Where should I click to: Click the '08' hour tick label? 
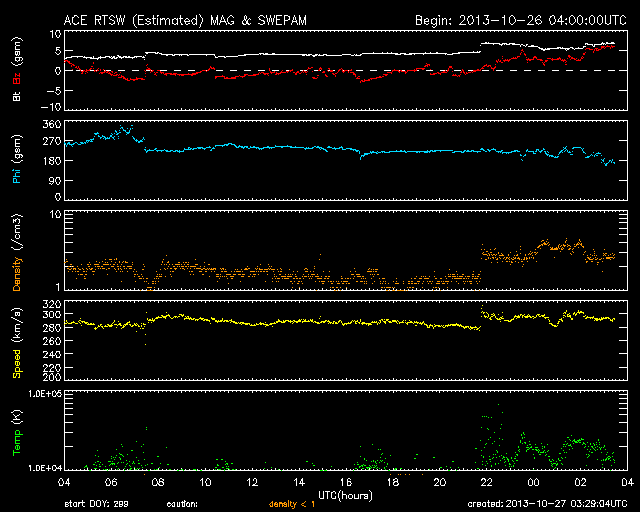[158, 482]
